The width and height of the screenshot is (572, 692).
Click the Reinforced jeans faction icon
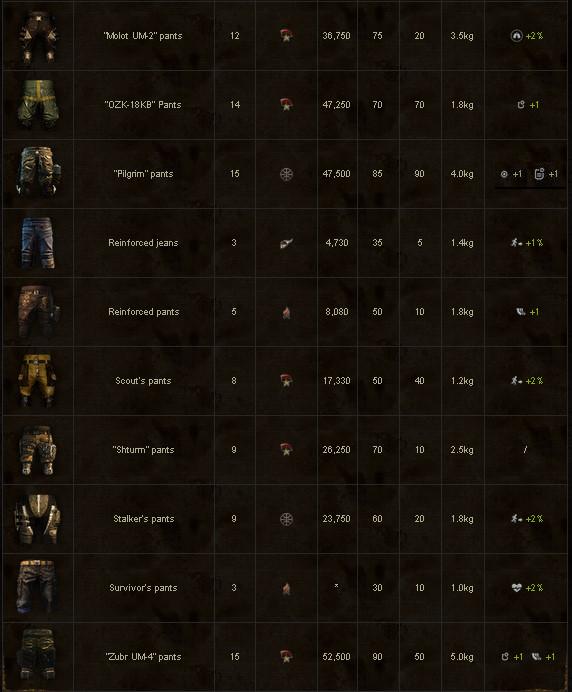pos(286,243)
